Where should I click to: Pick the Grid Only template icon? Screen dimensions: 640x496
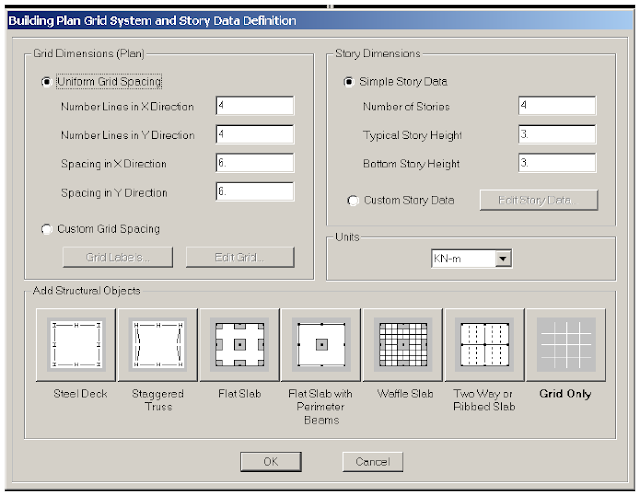click(x=566, y=345)
